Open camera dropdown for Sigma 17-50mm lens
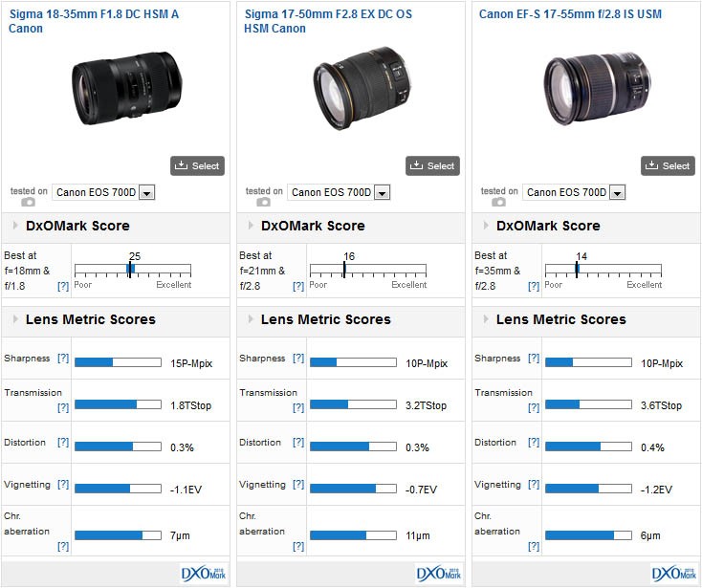Screen dimensions: 702x588 pyautogui.click(x=382, y=192)
